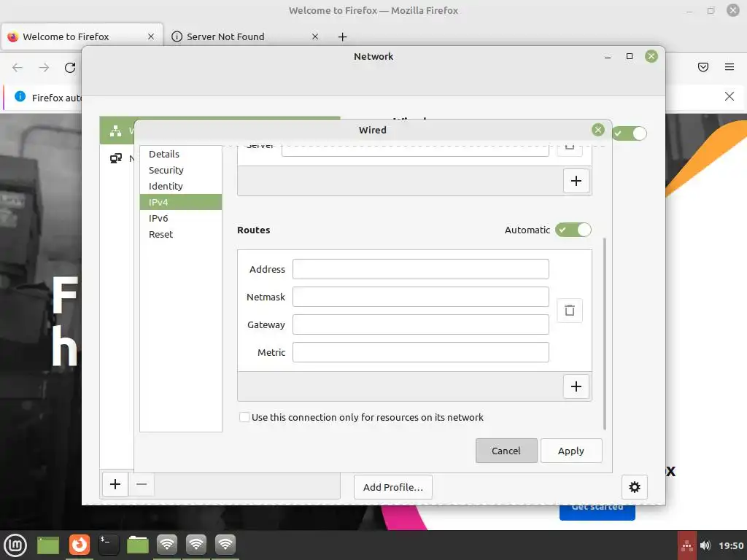This screenshot has height=560, width=747.
Task: Open a new Firefox tab
Action: pyautogui.click(x=343, y=36)
